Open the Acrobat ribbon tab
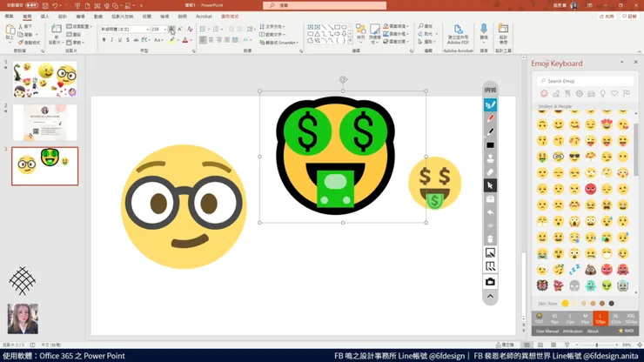644x362 pixels. coord(204,17)
